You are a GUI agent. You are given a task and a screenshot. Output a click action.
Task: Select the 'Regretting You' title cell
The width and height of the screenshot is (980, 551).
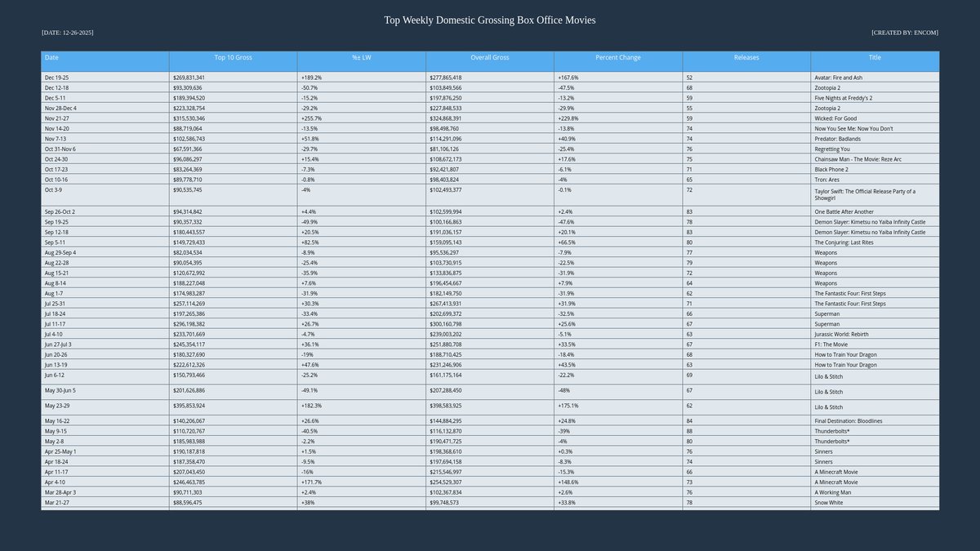click(x=875, y=149)
